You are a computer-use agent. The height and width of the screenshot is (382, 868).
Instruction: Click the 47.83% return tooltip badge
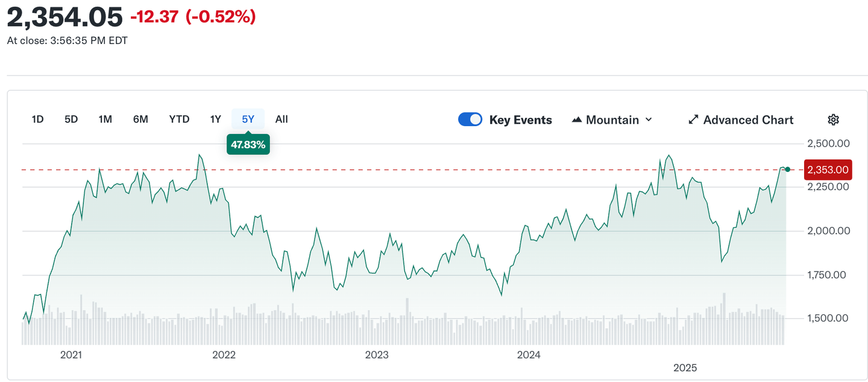248,145
